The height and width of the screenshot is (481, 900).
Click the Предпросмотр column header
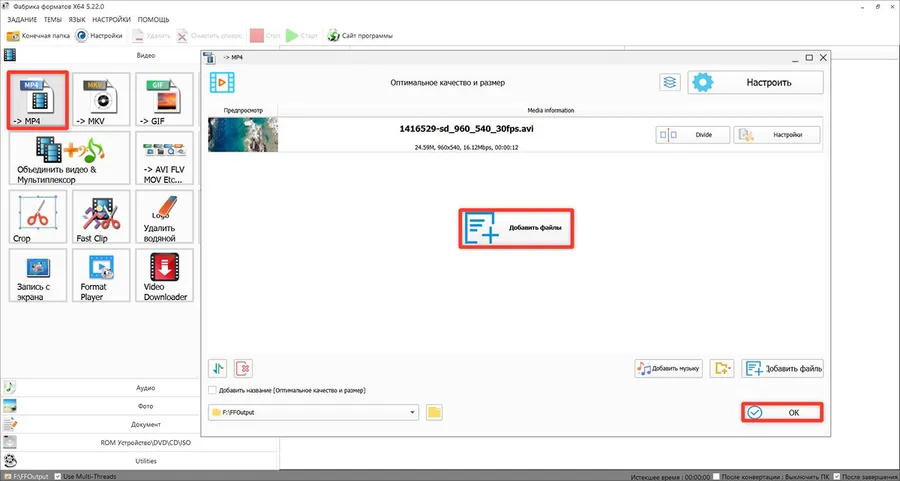click(x=243, y=110)
